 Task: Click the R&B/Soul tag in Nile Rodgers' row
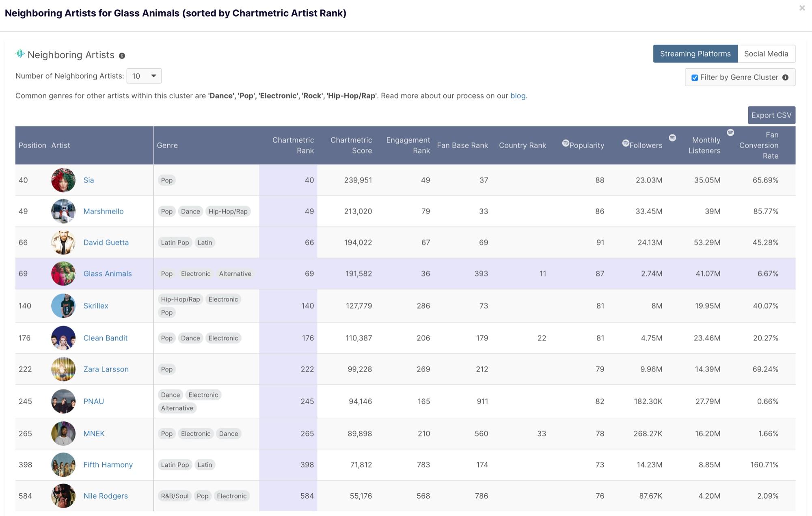click(x=175, y=496)
